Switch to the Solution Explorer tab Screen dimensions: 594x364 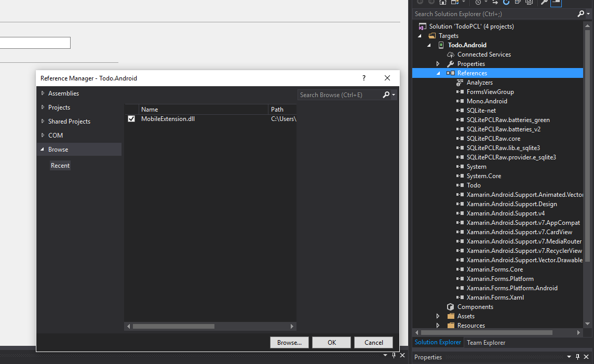438,342
